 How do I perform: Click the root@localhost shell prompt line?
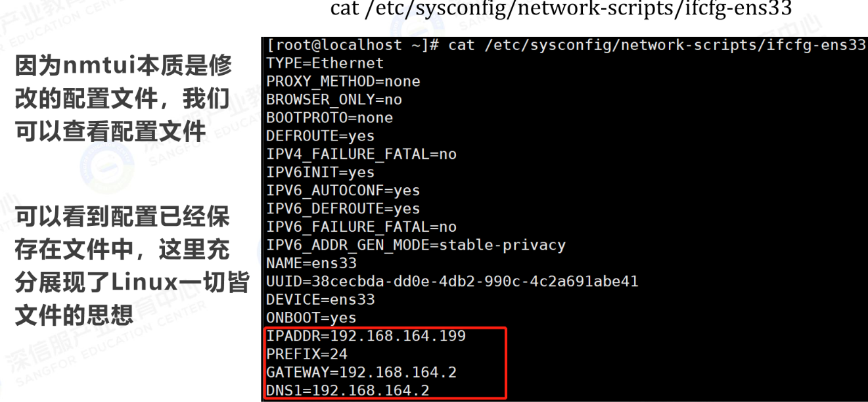click(566, 45)
